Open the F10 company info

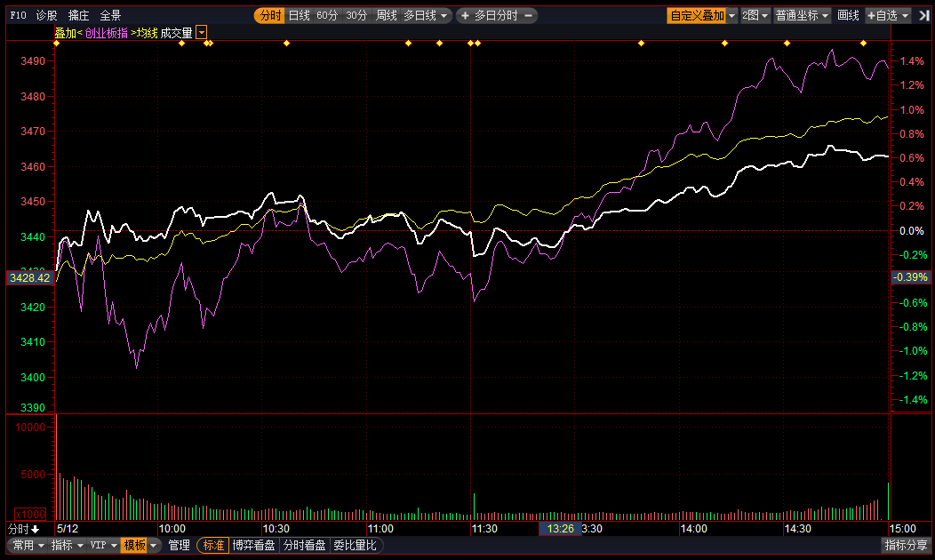tap(18, 15)
